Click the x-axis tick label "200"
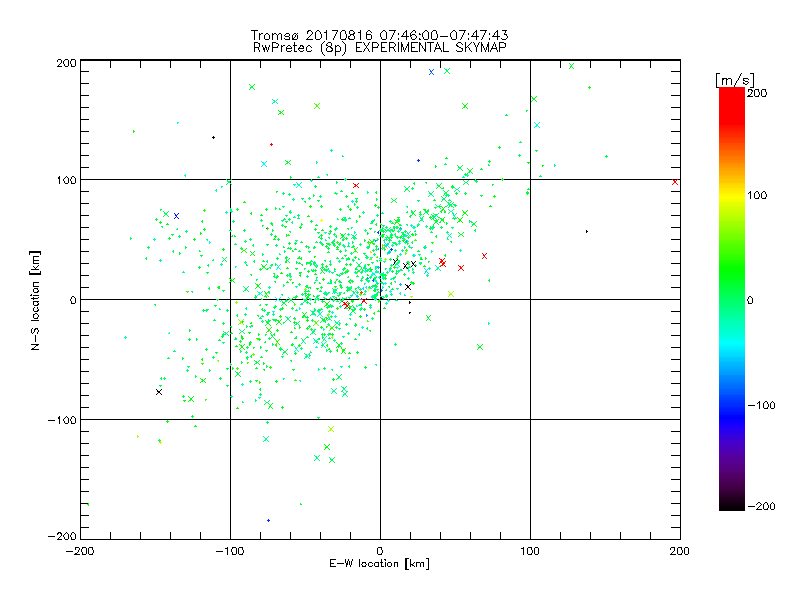This screenshot has width=800, height=600. tap(680, 551)
